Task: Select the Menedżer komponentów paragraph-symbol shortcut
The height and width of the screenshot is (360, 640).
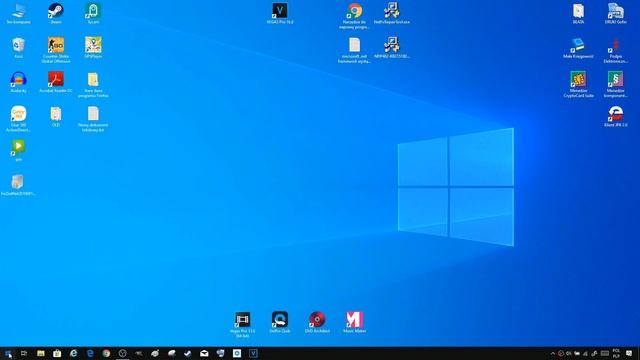Action: pos(616,84)
